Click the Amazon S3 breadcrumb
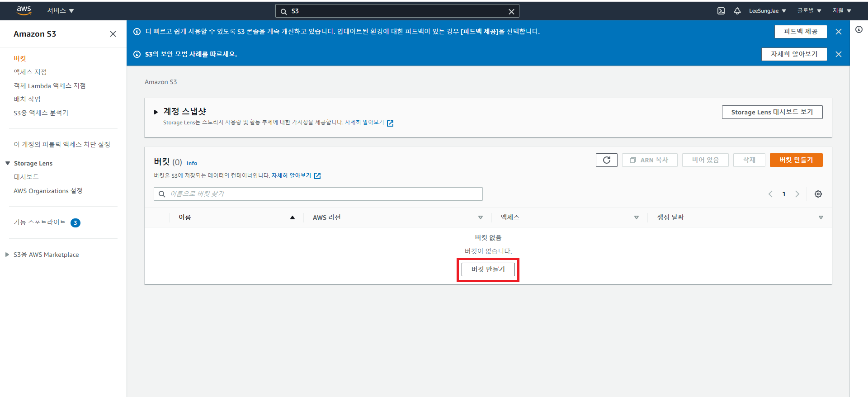Viewport: 868px width, 397px height. click(161, 82)
